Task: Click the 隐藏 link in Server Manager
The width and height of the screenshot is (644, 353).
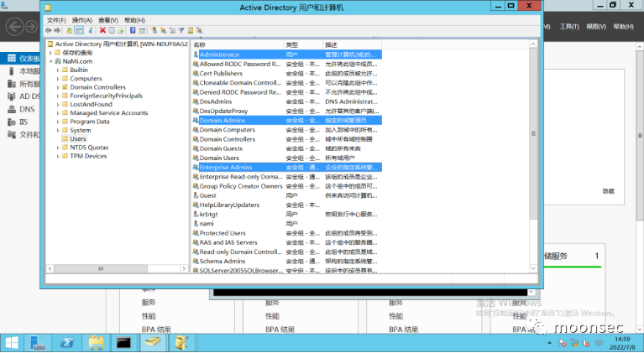Action: [x=608, y=191]
